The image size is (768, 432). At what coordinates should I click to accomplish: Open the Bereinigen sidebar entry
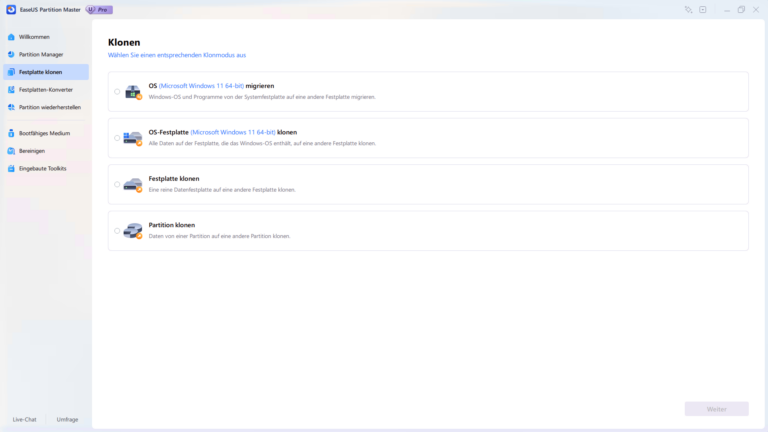(x=46, y=151)
